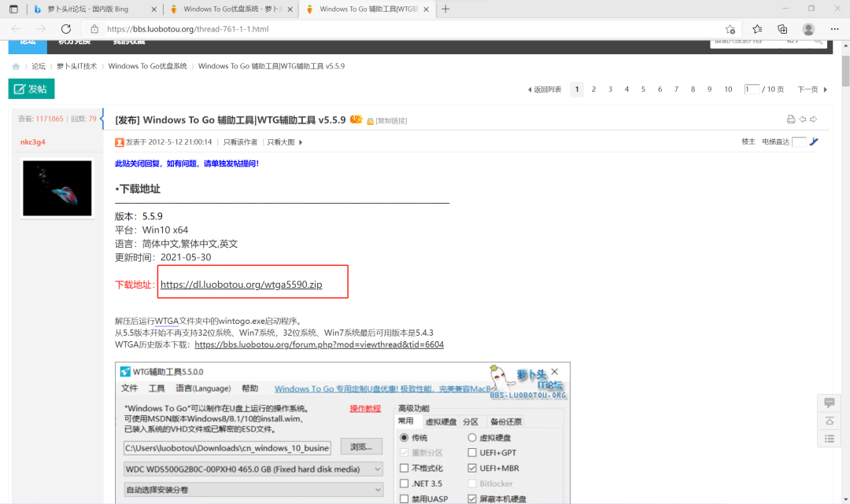Click the elevator jump icon
This screenshot has height=504, width=850.
814,142
